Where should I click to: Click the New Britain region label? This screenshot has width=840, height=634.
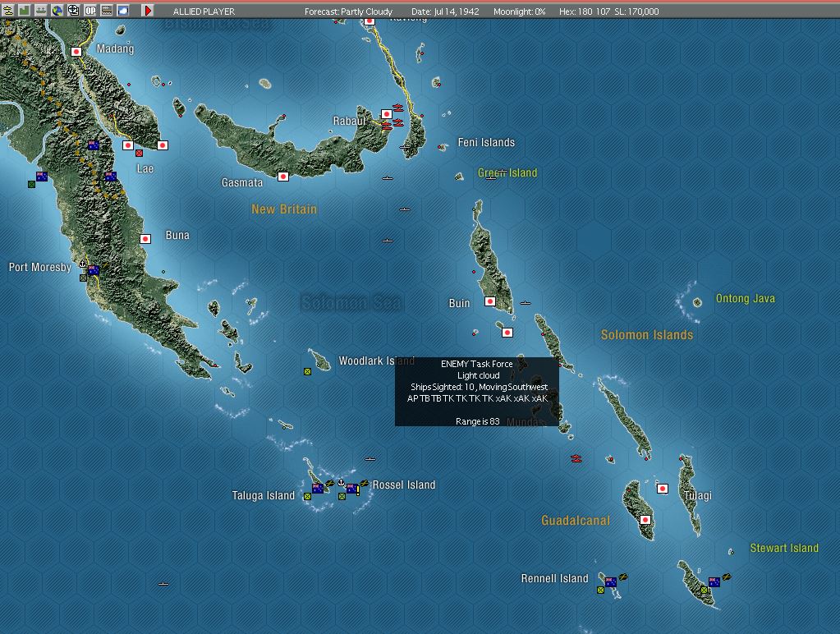pyautogui.click(x=284, y=209)
